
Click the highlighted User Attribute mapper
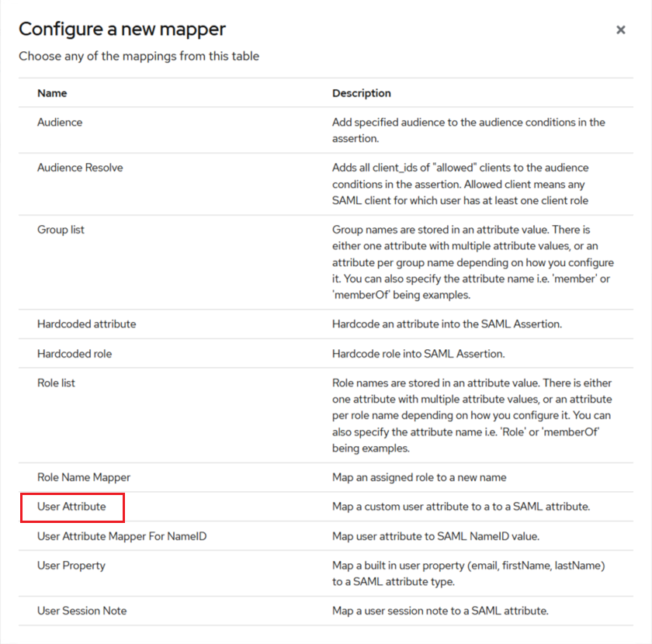coord(71,507)
